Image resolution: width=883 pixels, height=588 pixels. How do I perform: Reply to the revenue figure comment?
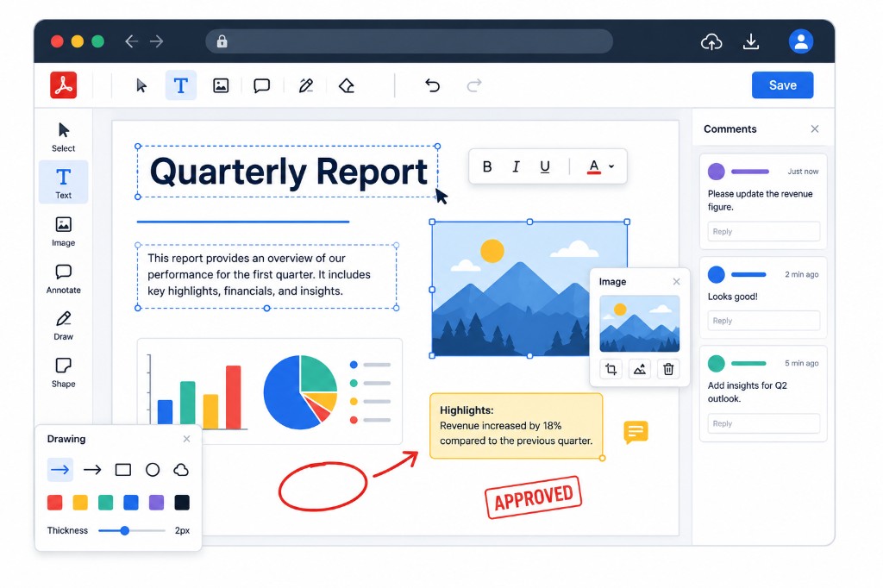[x=763, y=231]
